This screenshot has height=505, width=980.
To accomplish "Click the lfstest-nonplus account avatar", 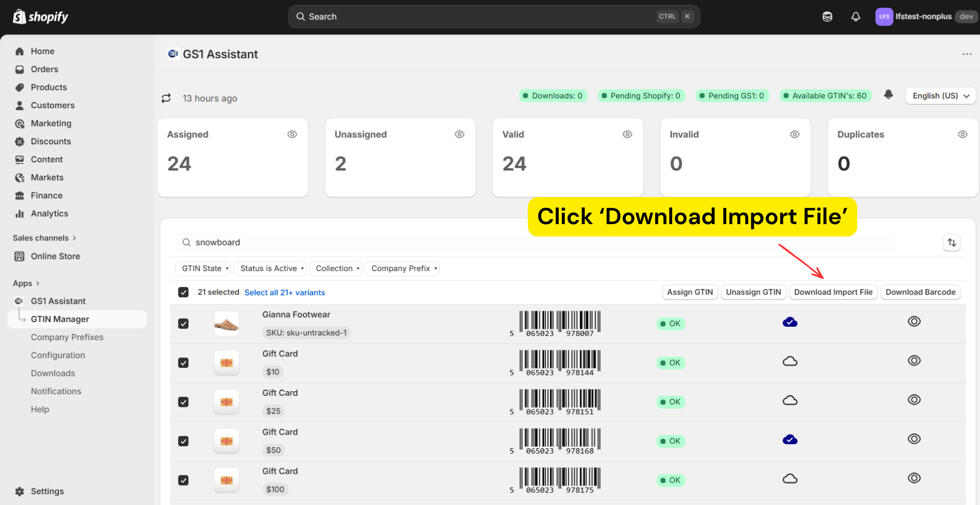I will pyautogui.click(x=884, y=17).
